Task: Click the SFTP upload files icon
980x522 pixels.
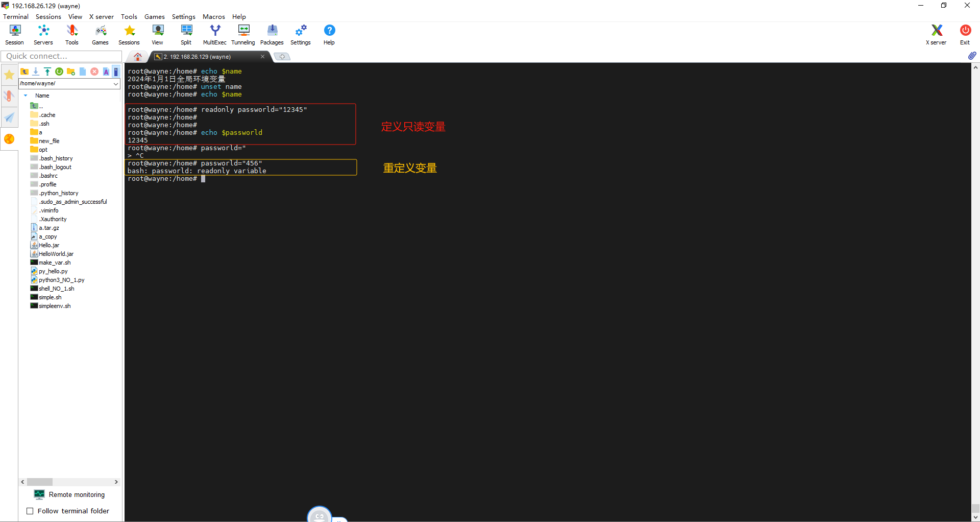Action: point(47,72)
